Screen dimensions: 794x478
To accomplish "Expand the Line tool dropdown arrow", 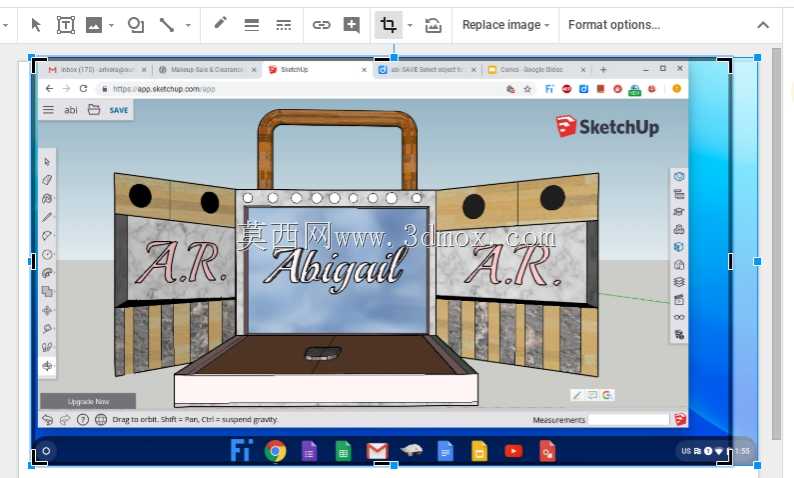I will (x=188, y=25).
